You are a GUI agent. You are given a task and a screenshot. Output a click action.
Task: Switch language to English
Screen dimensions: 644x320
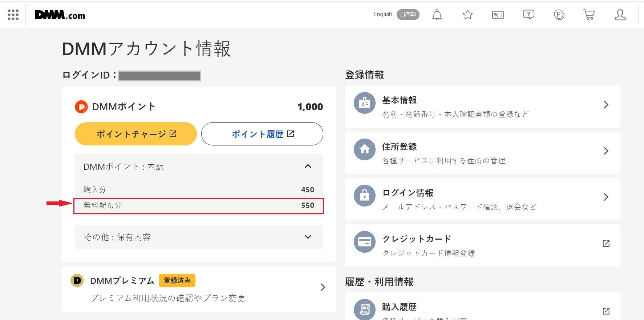(x=383, y=14)
